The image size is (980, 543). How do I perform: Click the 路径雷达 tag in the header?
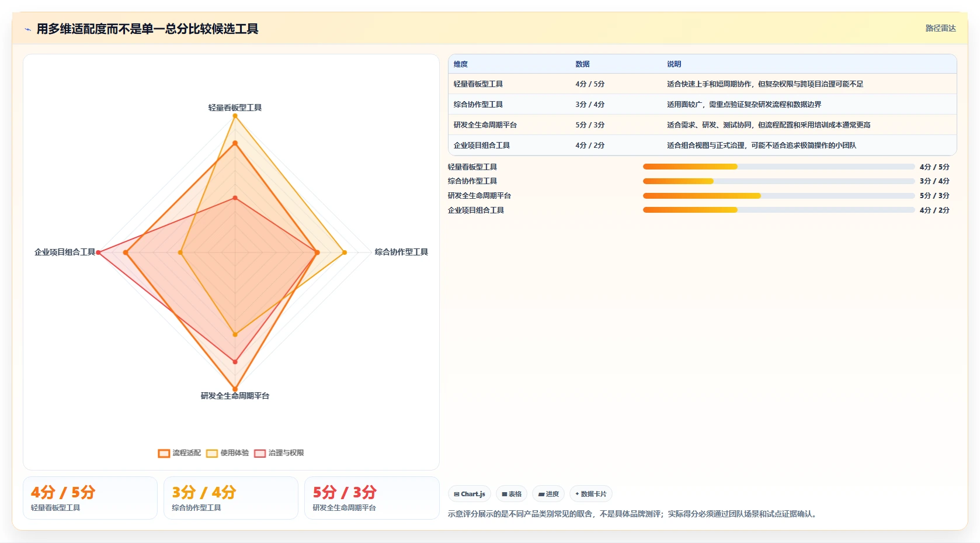pos(940,28)
